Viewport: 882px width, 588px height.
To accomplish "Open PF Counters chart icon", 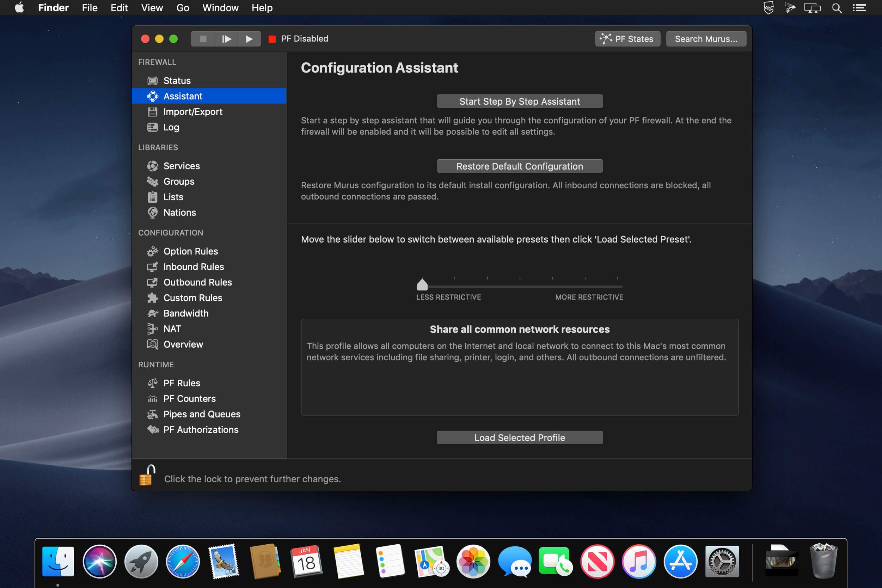I will pyautogui.click(x=152, y=399).
